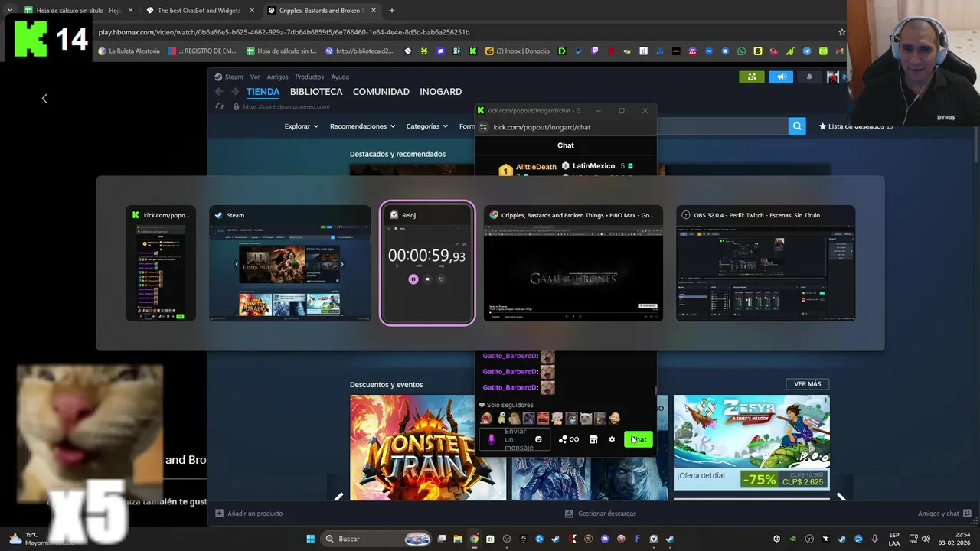Open La Ruleta Aleatoria bookmark
Viewport: 980px width, 551px height.
(129, 51)
